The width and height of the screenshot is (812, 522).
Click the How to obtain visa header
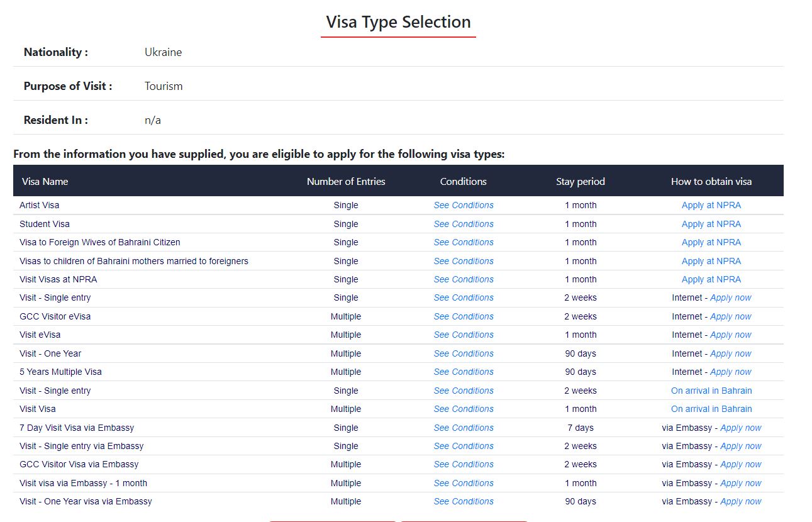coord(711,181)
